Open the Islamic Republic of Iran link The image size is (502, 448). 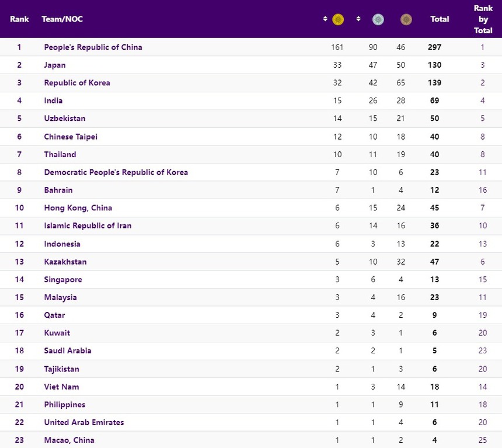click(88, 226)
